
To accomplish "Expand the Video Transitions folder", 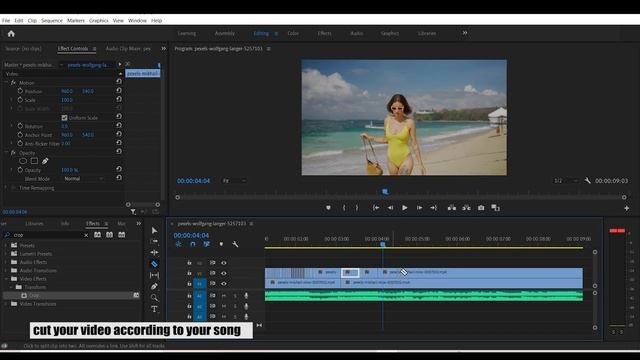I will click(x=6, y=304).
